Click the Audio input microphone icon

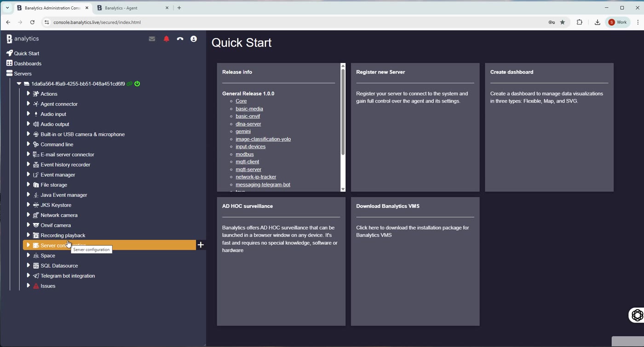click(x=36, y=114)
